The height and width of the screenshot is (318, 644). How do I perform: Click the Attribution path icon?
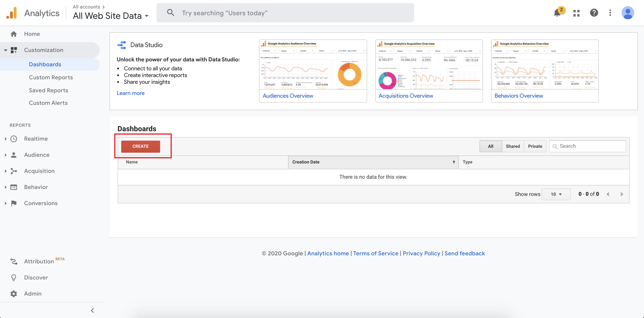coord(14,261)
